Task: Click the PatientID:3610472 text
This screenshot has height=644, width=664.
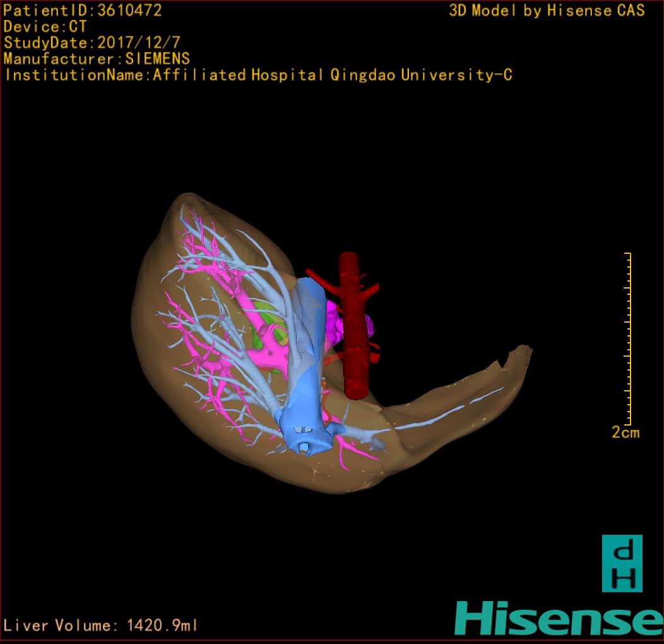Action: (83, 10)
